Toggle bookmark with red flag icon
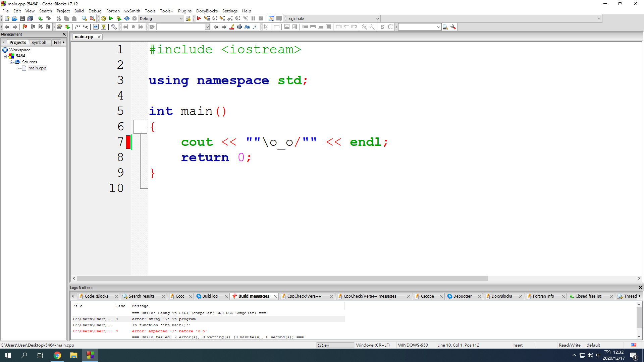This screenshot has height=362, width=644. (x=25, y=27)
